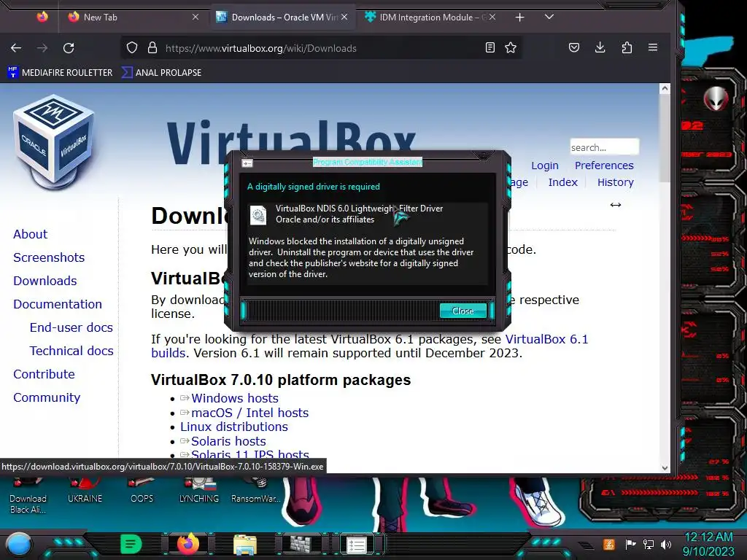The image size is (747, 560).
Task: Click the page vertical scrollbar thumb
Action: [665, 138]
